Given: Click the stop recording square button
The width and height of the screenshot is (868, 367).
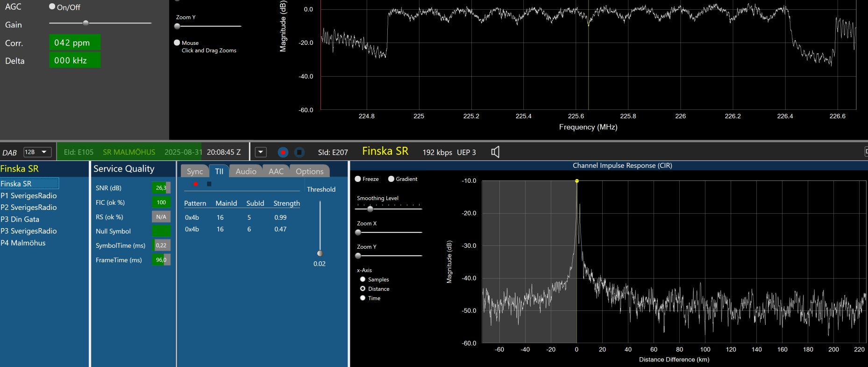Looking at the screenshot, I should tap(299, 152).
